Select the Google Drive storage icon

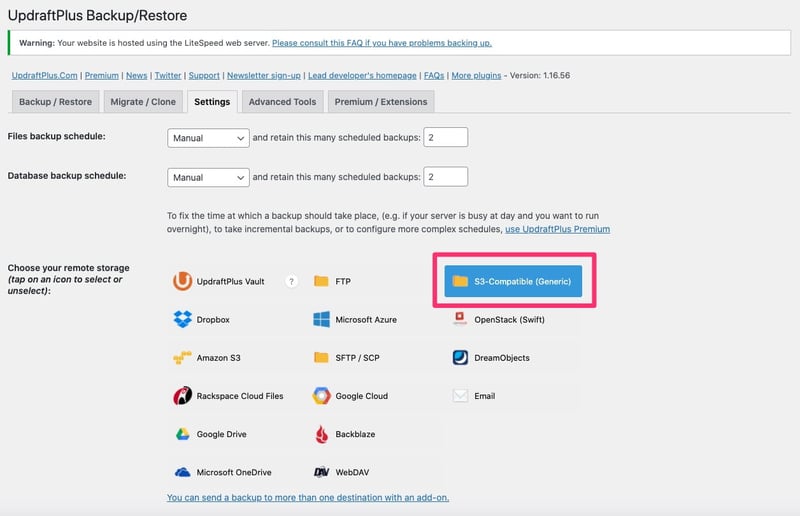pyautogui.click(x=182, y=434)
